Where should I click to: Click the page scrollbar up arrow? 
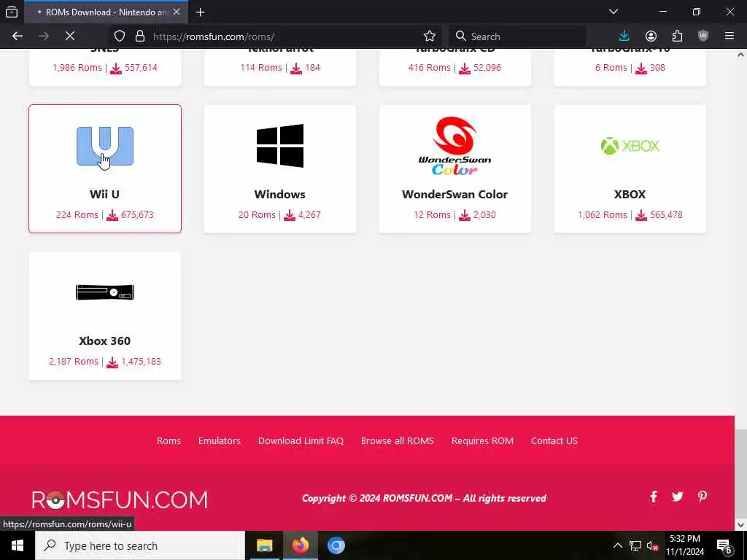(740, 55)
